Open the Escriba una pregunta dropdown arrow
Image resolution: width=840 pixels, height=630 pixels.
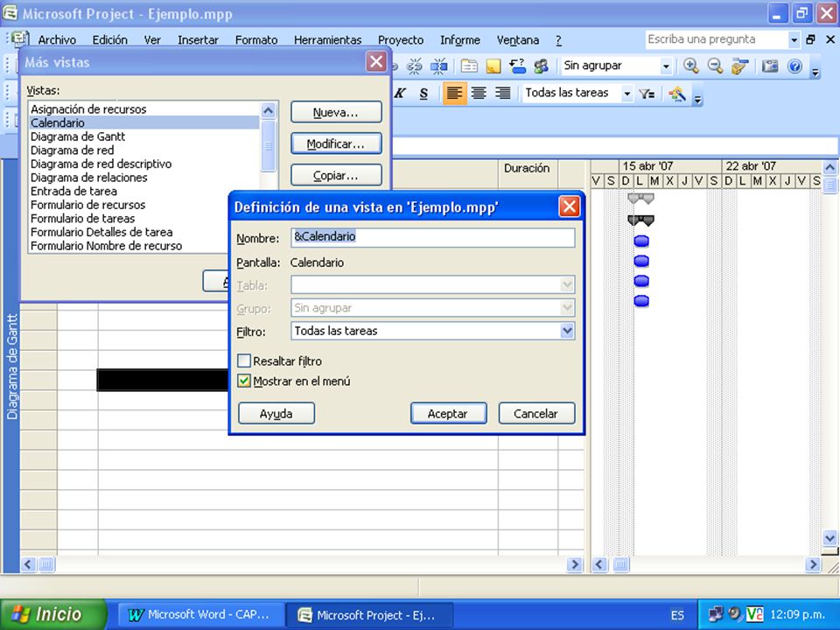point(794,39)
